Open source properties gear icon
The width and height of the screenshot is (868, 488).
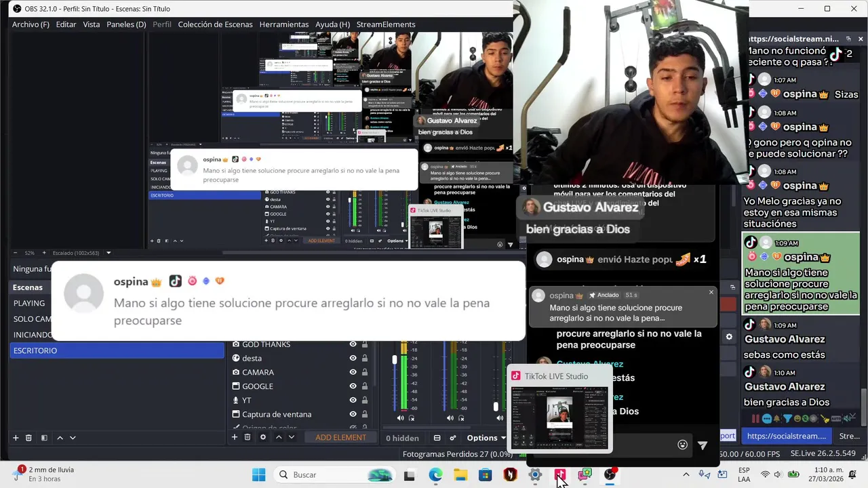(263, 437)
